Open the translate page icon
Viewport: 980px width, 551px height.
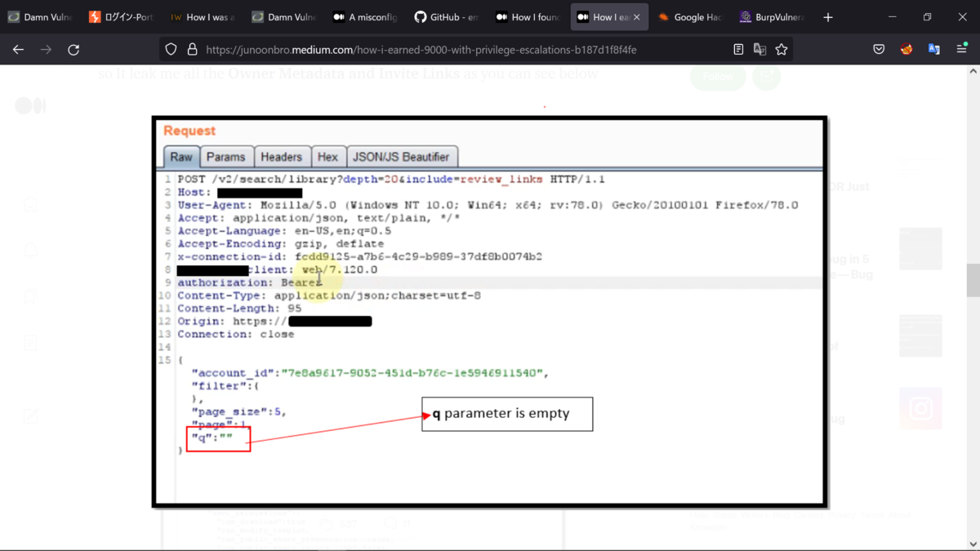(x=759, y=50)
